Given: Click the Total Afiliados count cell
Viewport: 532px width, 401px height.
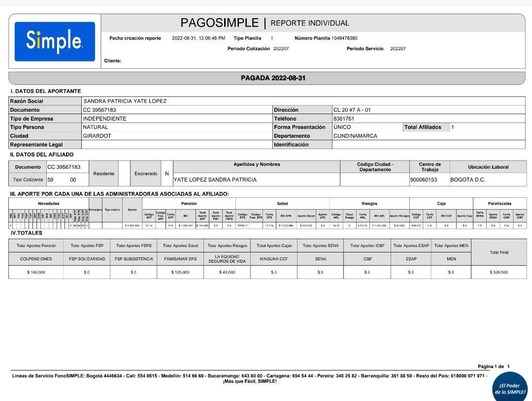Looking at the screenshot, I should click(453, 127).
